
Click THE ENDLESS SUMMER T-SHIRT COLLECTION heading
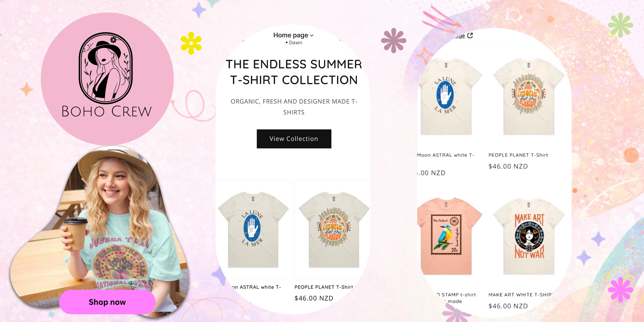[x=294, y=72]
